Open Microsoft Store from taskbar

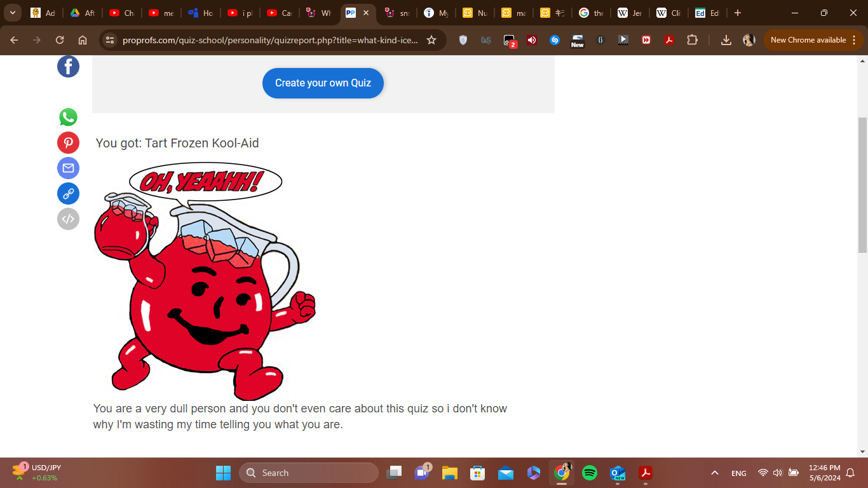tap(478, 473)
